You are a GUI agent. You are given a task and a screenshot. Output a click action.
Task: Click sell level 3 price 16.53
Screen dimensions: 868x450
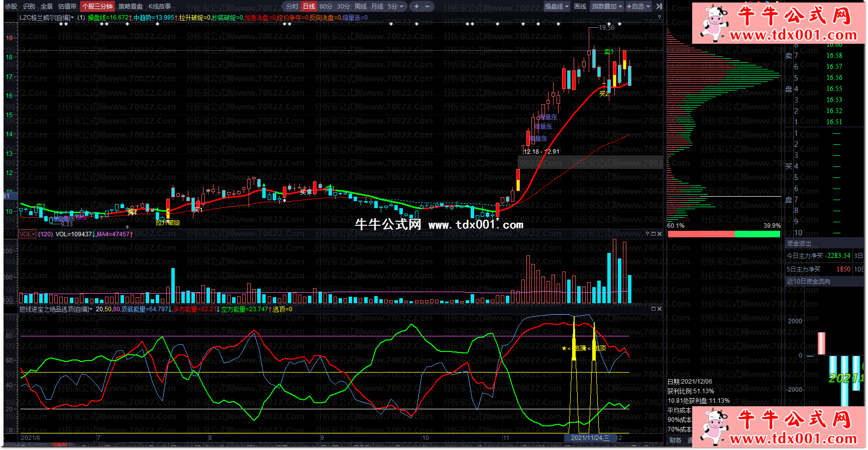coord(834,100)
